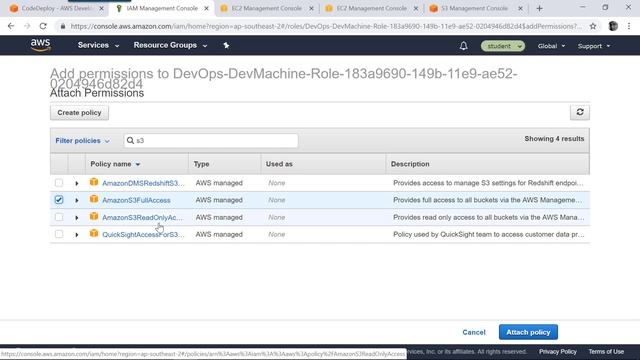Open the AmazonS3FullAccess policy link
Viewport: 640px width, 360px height.
point(136,200)
